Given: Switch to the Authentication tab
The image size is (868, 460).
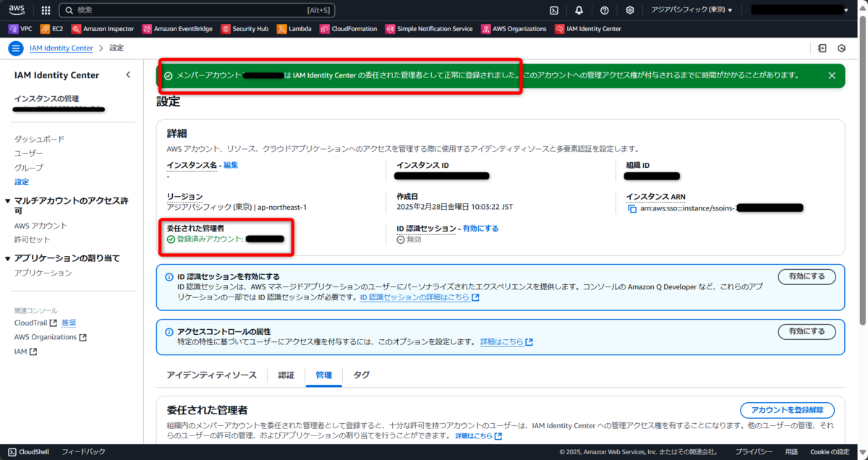Looking at the screenshot, I should click(286, 375).
